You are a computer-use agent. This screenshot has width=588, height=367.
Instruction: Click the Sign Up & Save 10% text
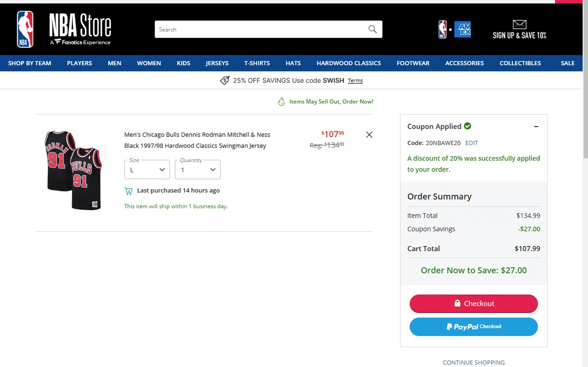pos(519,35)
